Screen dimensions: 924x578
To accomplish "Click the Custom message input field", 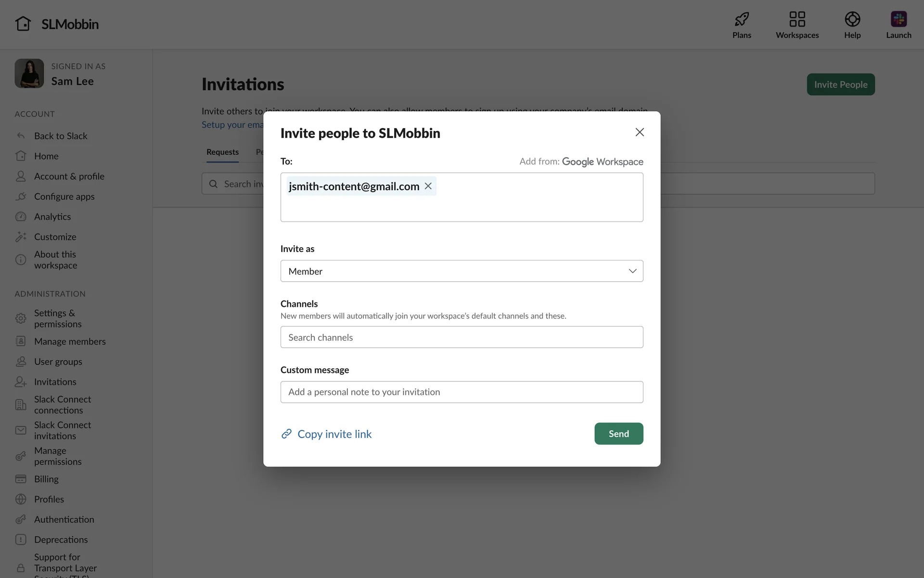I will pos(462,392).
